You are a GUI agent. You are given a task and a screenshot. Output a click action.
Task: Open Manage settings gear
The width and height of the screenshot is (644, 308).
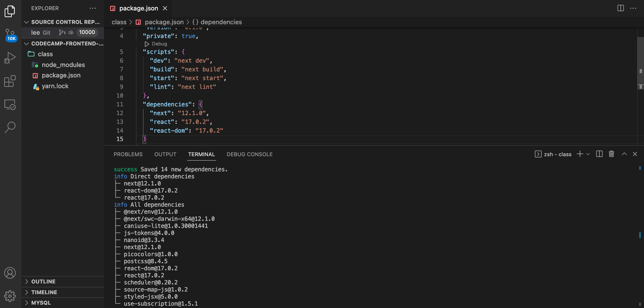click(10, 296)
